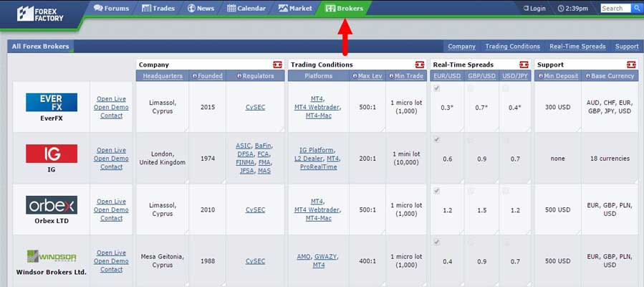Click the Login link
This screenshot has width=644, height=287.
point(534,8)
